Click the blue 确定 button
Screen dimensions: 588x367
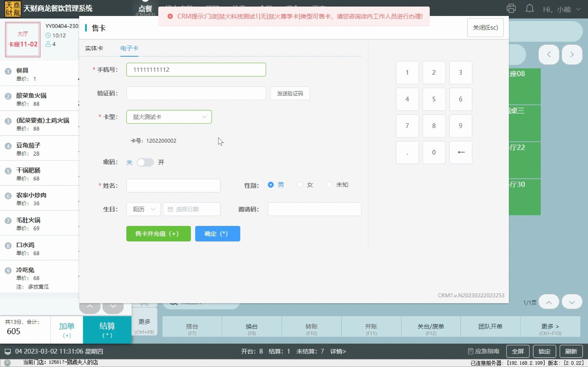click(x=218, y=234)
